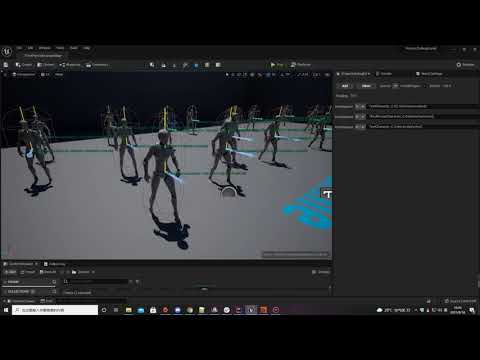Add a new collection with the plus icon

(33, 292)
